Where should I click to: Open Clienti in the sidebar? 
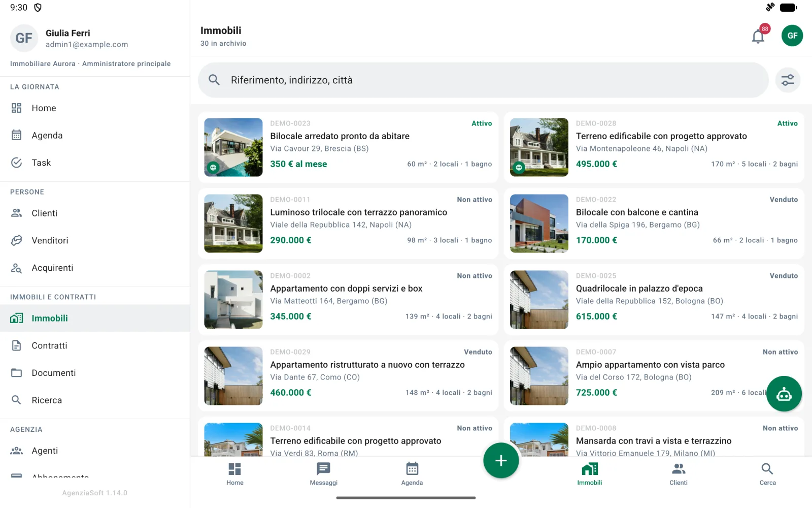(95, 213)
